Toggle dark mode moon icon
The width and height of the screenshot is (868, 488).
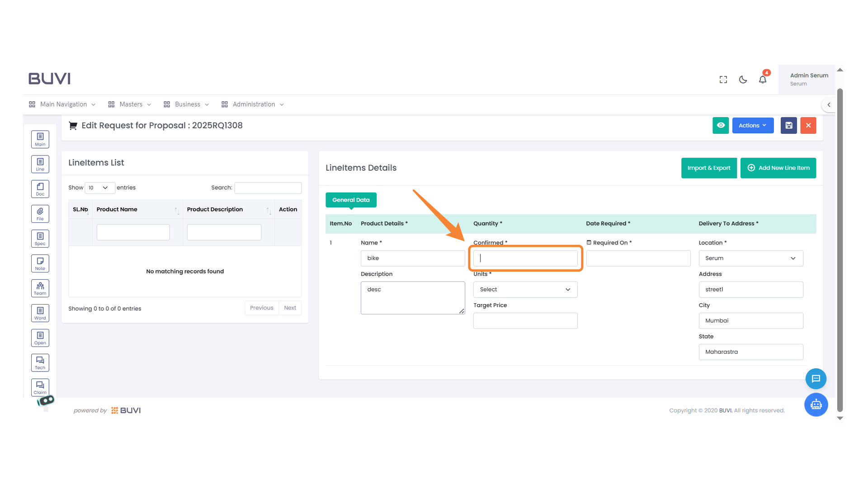743,80
